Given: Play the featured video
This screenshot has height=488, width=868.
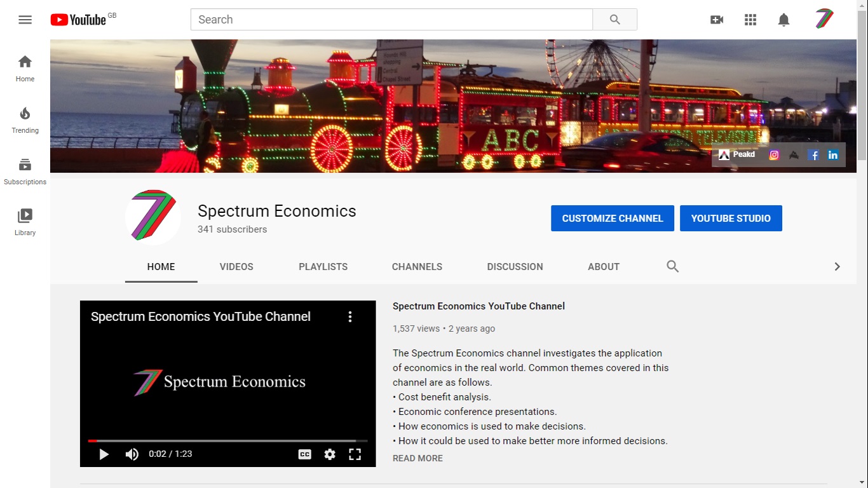Looking at the screenshot, I should pos(104,454).
